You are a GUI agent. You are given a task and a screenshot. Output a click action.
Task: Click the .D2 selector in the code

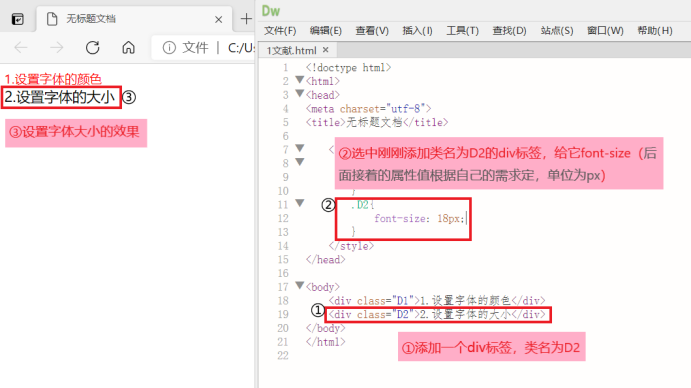pos(361,205)
